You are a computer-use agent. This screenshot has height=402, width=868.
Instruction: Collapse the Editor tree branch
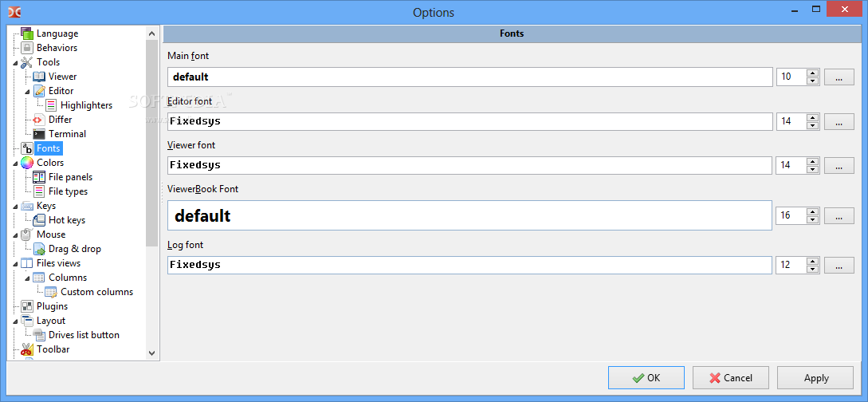(x=27, y=92)
